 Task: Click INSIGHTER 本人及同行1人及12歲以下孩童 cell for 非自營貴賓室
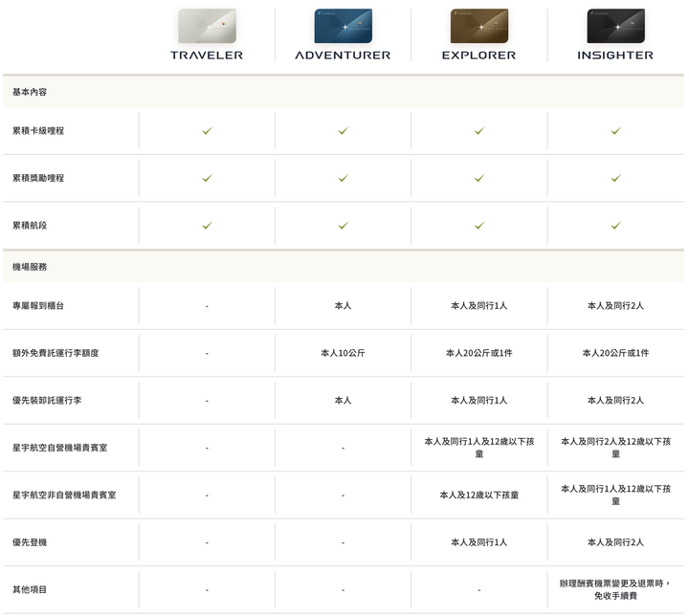click(x=615, y=495)
